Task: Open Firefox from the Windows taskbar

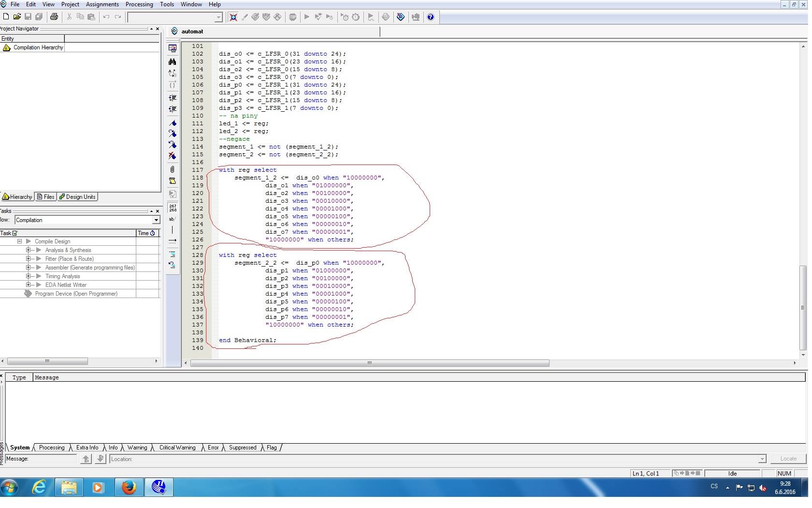Action: click(129, 487)
